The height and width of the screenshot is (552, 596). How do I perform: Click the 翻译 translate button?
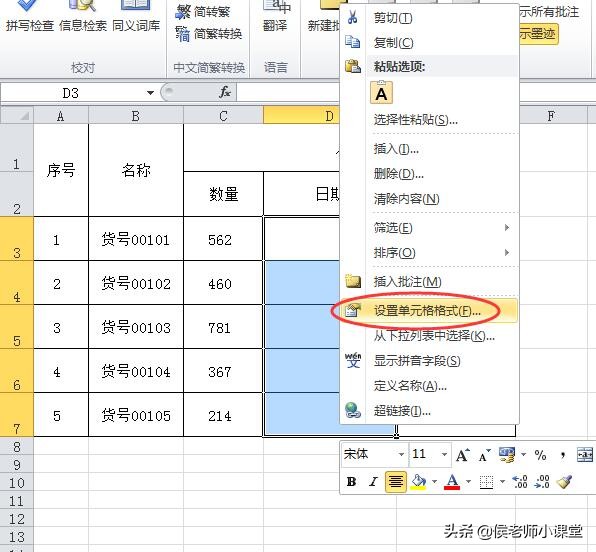coord(275,17)
